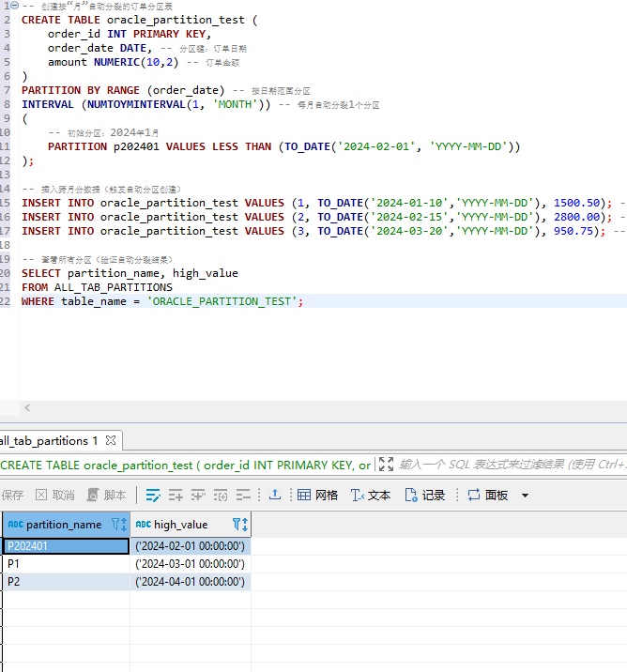627x672 pixels.
Task: Open dropdown arrow next to 面板
Action: click(525, 496)
